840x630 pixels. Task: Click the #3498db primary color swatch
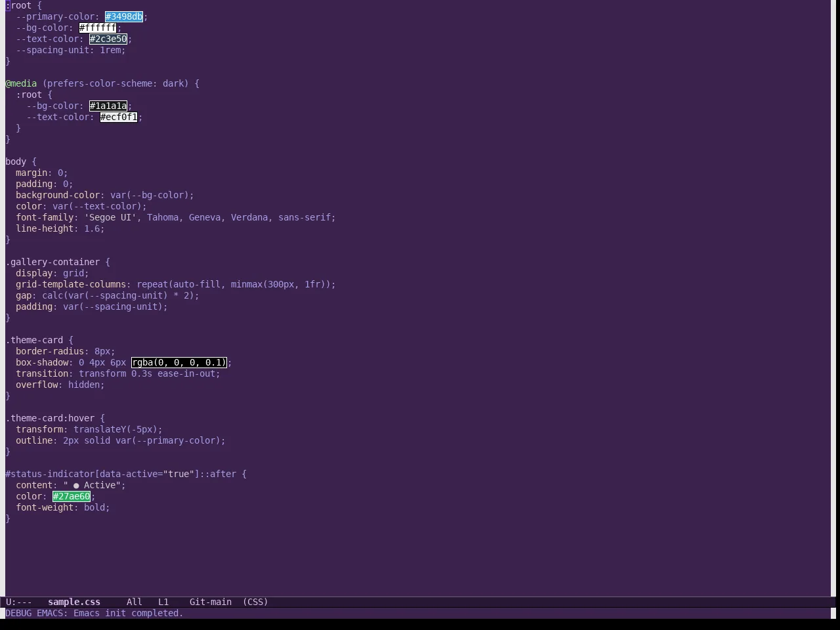tap(124, 16)
